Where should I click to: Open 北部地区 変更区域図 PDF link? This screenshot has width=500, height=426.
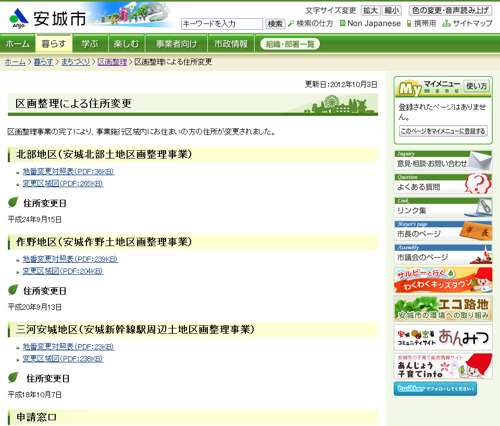pyautogui.click(x=63, y=183)
